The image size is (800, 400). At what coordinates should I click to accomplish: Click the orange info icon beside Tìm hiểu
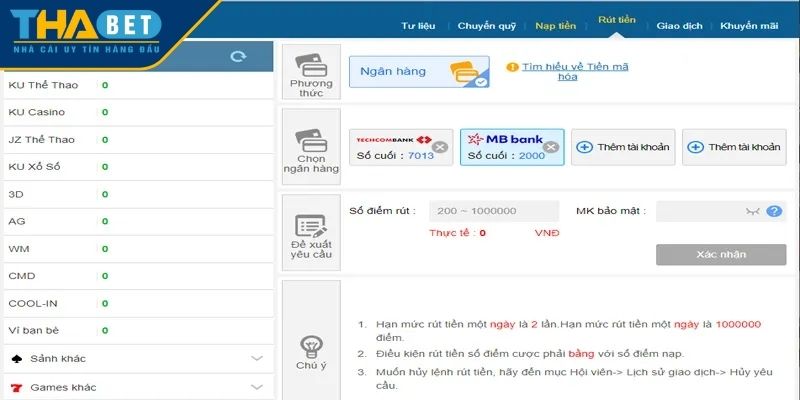click(513, 67)
